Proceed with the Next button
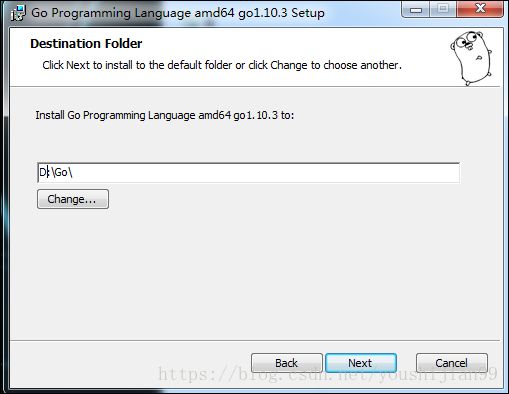 (361, 363)
